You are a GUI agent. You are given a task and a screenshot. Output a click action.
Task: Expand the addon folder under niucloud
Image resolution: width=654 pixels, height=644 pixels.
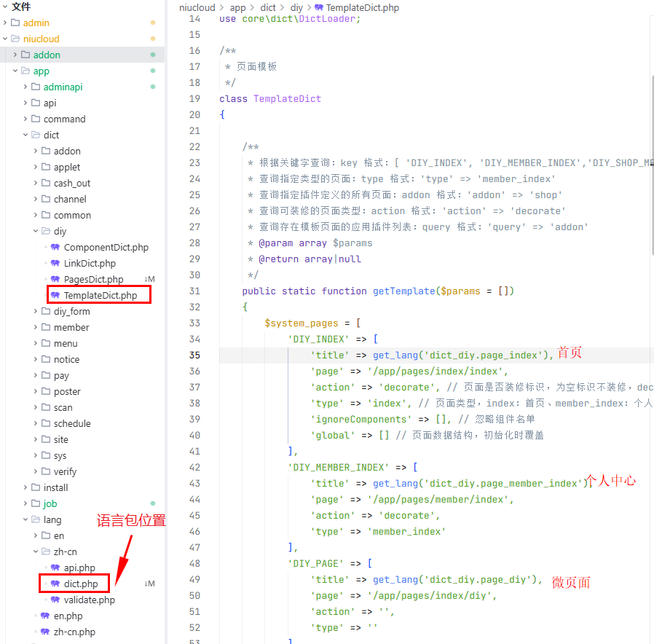coord(15,55)
